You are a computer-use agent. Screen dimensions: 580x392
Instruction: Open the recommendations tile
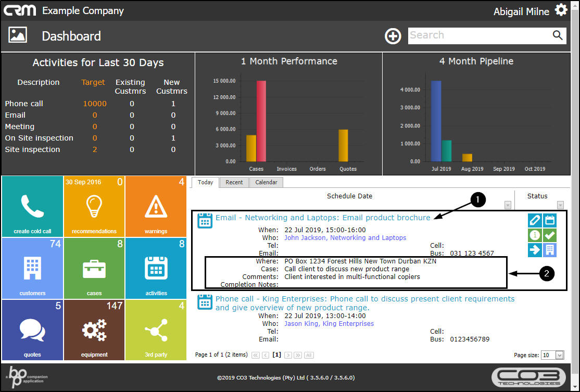coord(94,206)
